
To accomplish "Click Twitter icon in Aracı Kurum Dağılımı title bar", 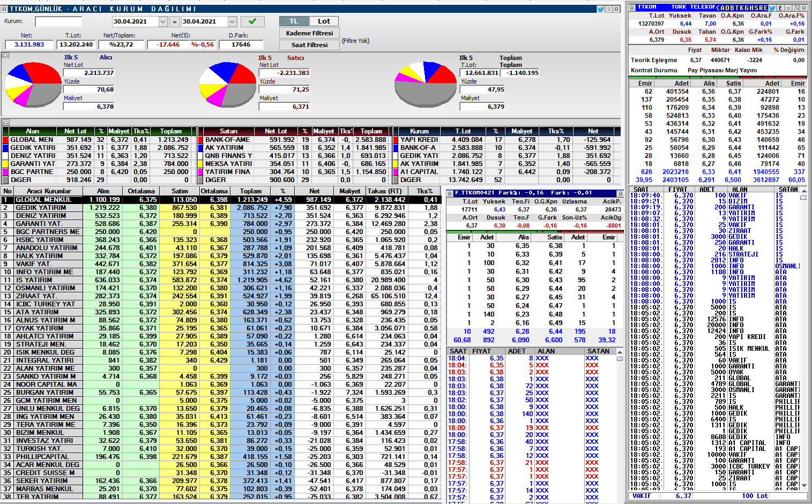I will (600, 9).
